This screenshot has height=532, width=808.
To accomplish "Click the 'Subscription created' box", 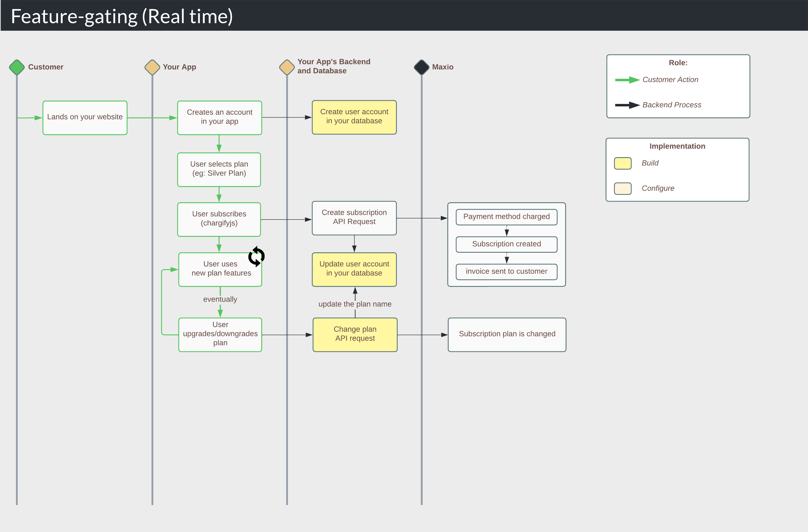I will tap(507, 244).
